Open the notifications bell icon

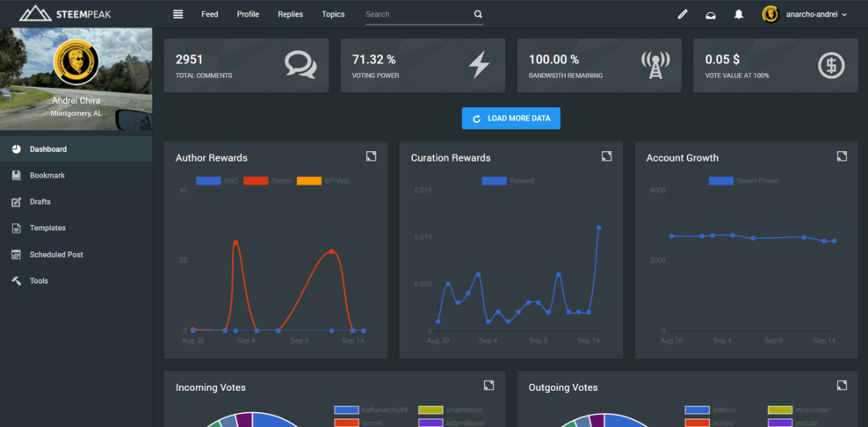click(739, 15)
